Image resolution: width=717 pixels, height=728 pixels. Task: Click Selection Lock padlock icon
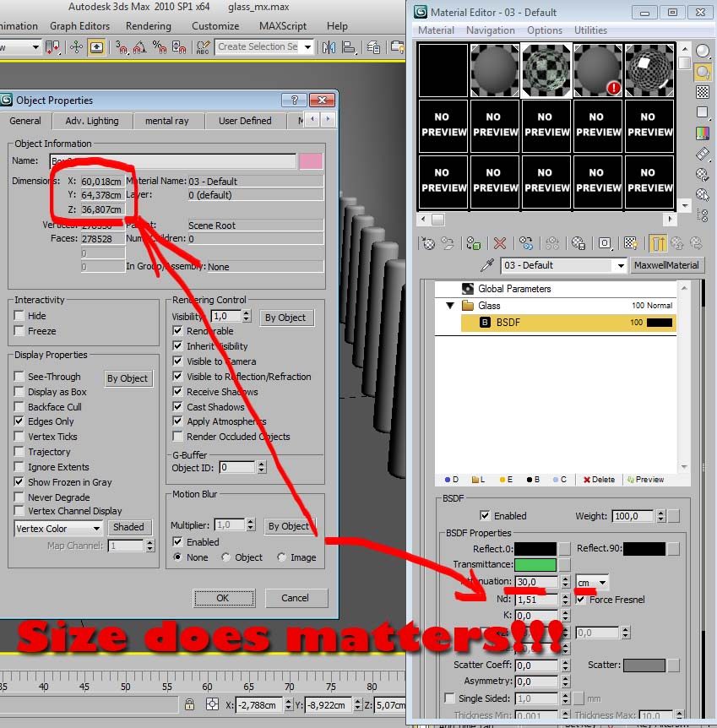point(189,704)
